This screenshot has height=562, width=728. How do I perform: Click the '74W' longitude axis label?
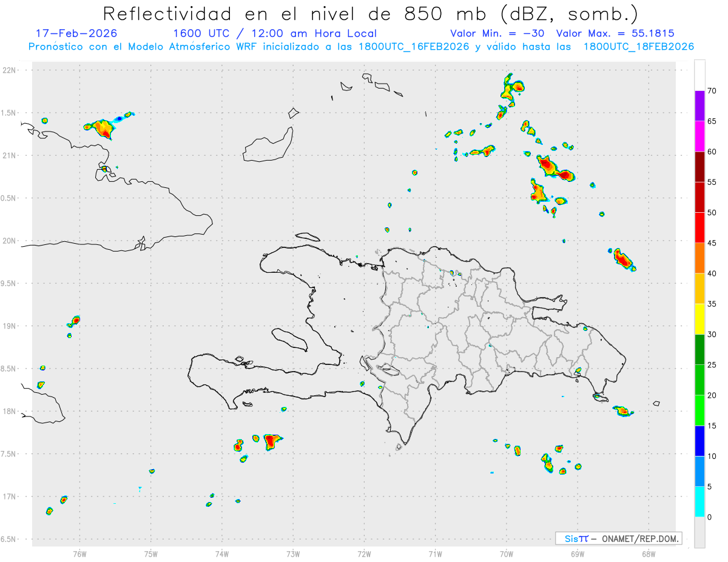tap(222, 553)
